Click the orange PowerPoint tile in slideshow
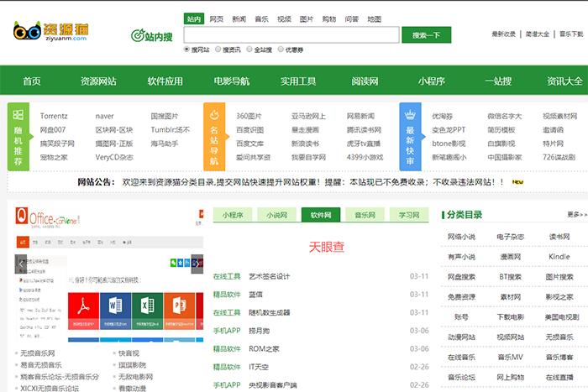Screen dimensions: 588x392 click(x=179, y=311)
